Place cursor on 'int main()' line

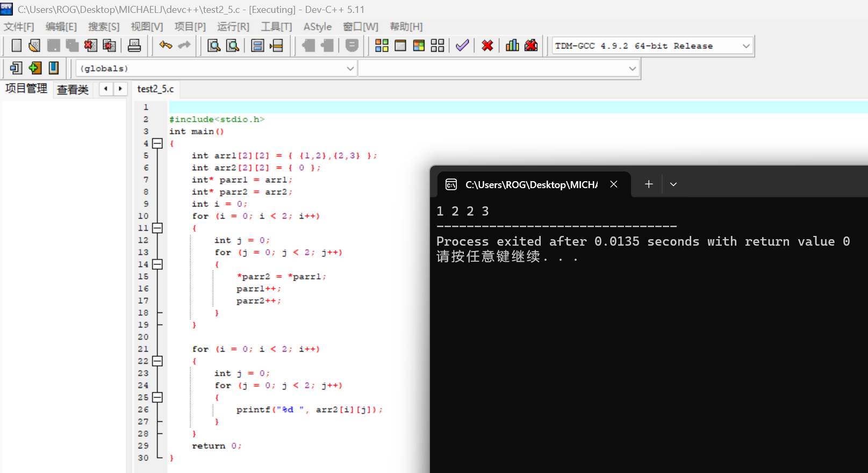197,131
